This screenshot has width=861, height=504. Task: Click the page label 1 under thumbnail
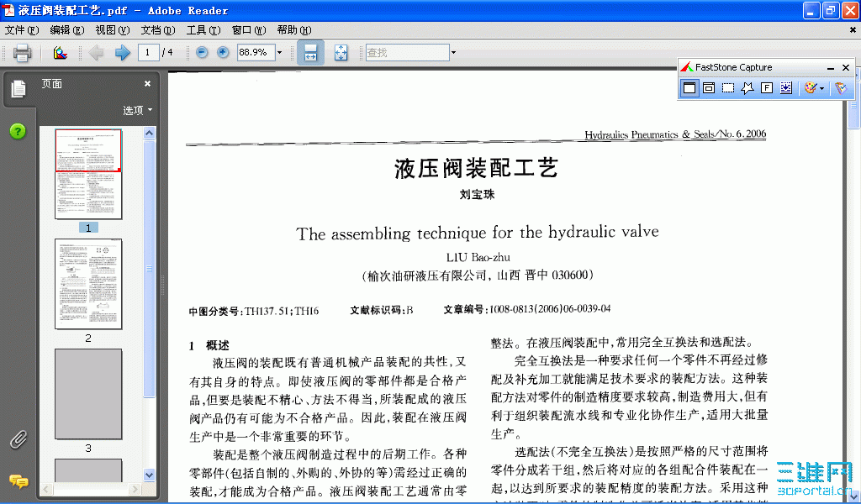coord(88,228)
